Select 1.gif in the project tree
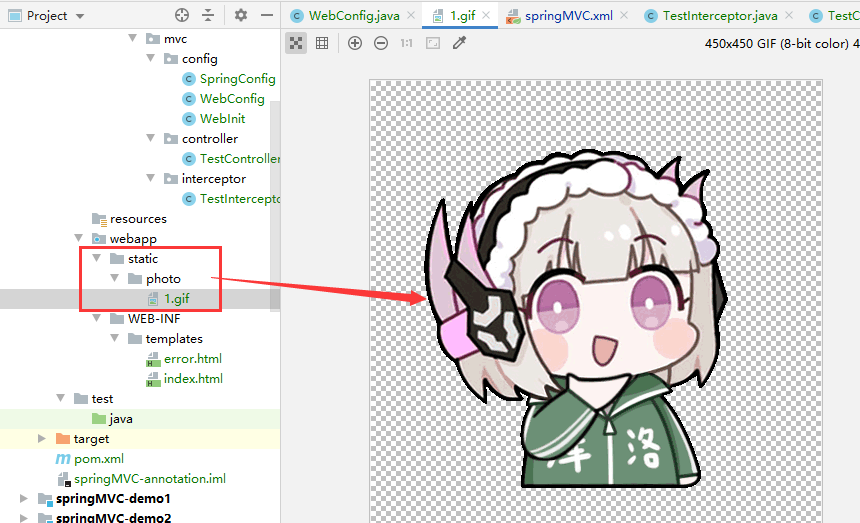The image size is (860, 523). pos(177,299)
